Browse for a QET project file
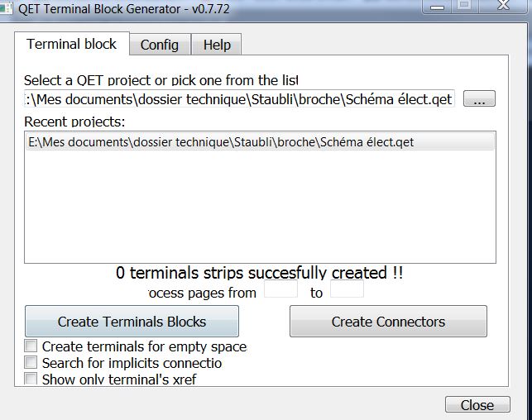The width and height of the screenshot is (532, 420). pyautogui.click(x=479, y=99)
